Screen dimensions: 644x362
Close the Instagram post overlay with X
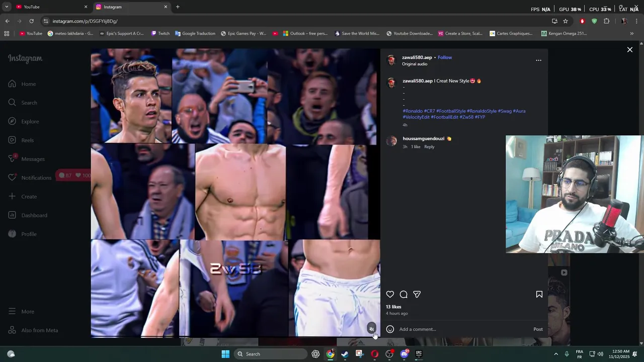coord(629,49)
